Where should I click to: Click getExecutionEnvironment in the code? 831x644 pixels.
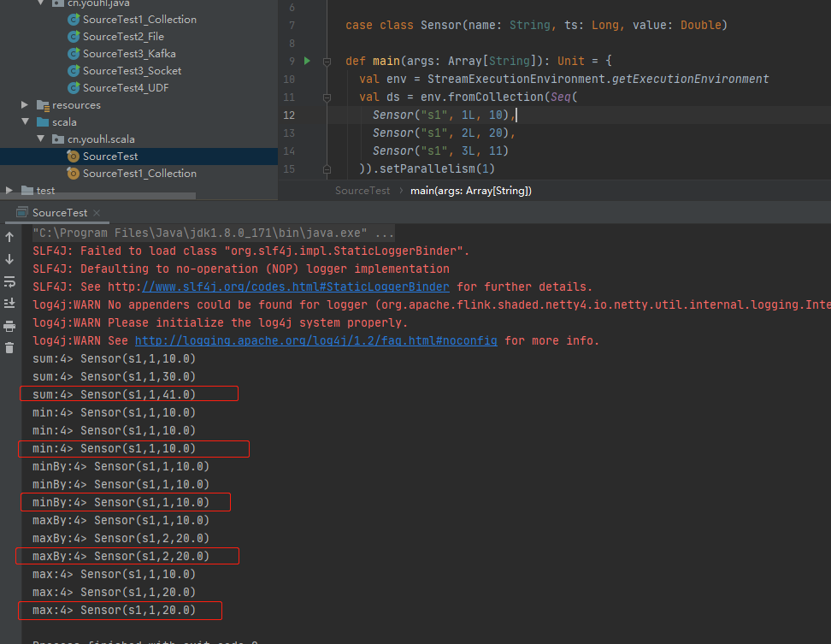pyautogui.click(x=690, y=79)
